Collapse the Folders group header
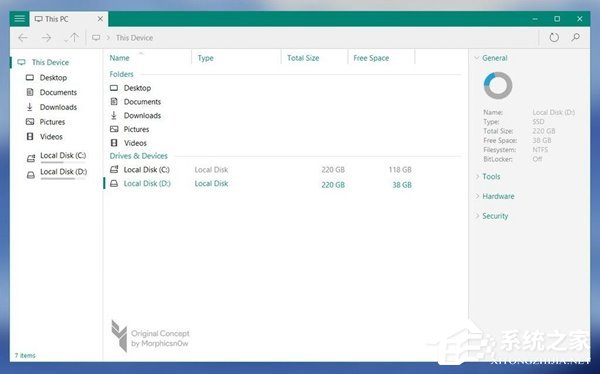Screen dimensions: 600x374 [x=121, y=74]
